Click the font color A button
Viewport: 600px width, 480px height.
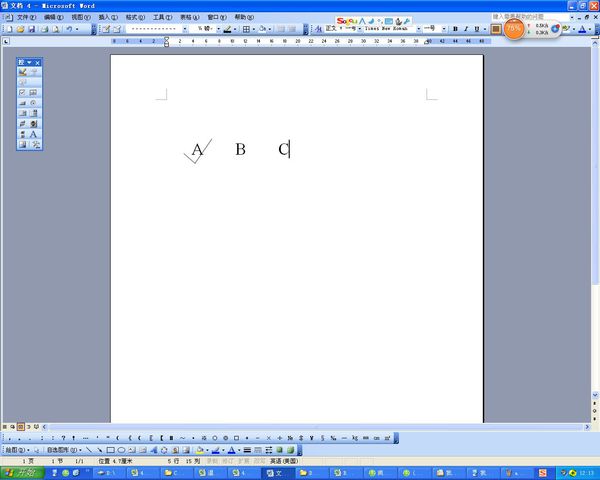(x=582, y=29)
